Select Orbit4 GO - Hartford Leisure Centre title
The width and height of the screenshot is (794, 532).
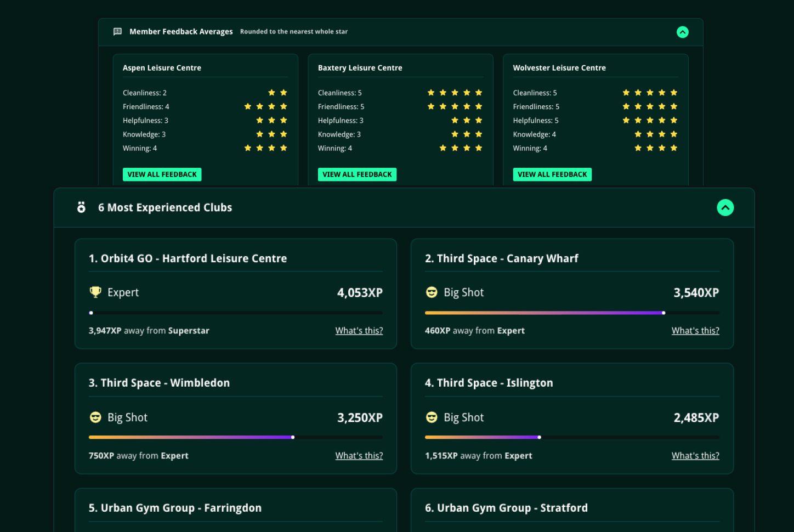click(x=188, y=258)
